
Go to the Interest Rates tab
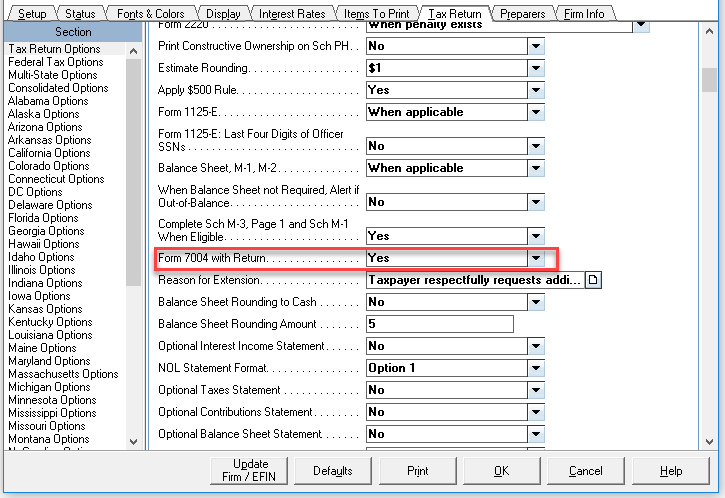(292, 14)
